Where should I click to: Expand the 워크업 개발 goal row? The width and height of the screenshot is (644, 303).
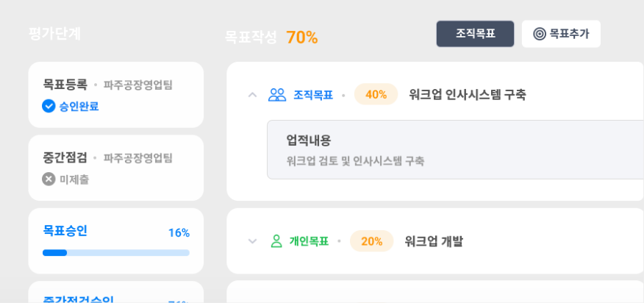click(x=253, y=241)
